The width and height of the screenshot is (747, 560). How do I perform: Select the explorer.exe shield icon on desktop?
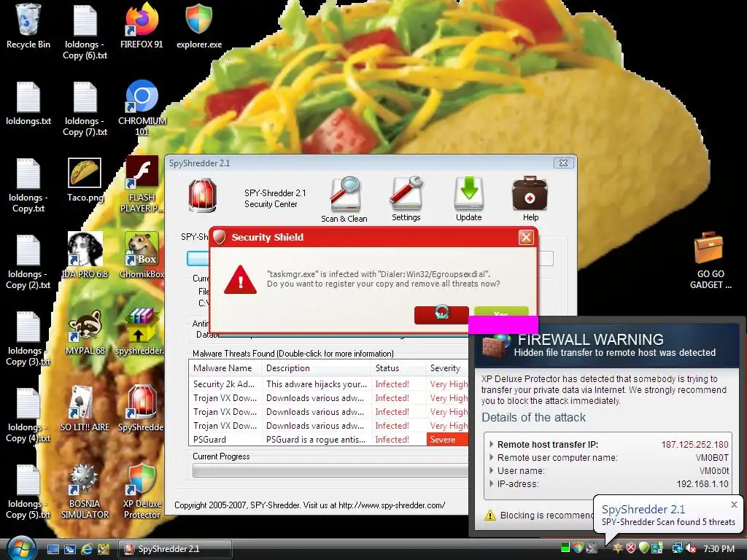pos(199,26)
